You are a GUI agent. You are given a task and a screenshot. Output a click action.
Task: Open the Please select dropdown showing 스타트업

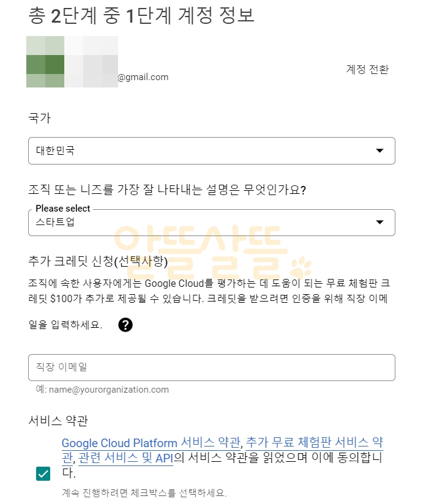click(212, 223)
